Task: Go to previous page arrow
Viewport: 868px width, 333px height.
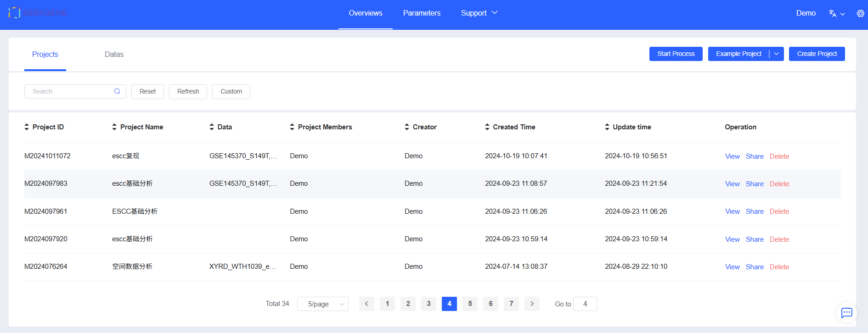Action: [366, 304]
